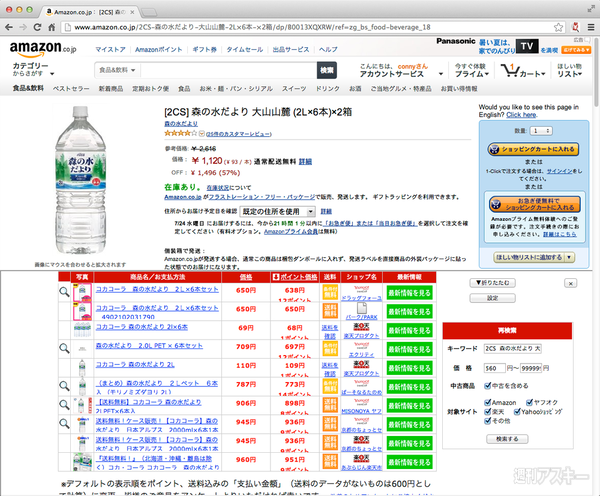Click the magnifier icon in the 638円 row
Image resolution: width=600 pixels, height=496 pixels.
click(x=64, y=292)
